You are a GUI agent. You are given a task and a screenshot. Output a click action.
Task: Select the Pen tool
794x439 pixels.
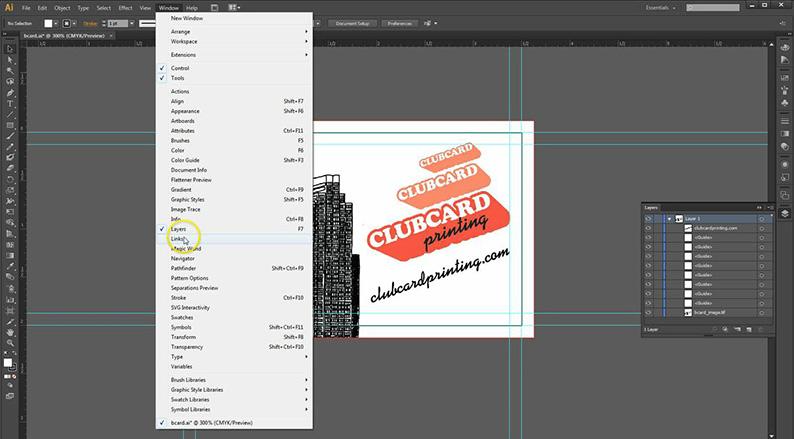[10, 93]
